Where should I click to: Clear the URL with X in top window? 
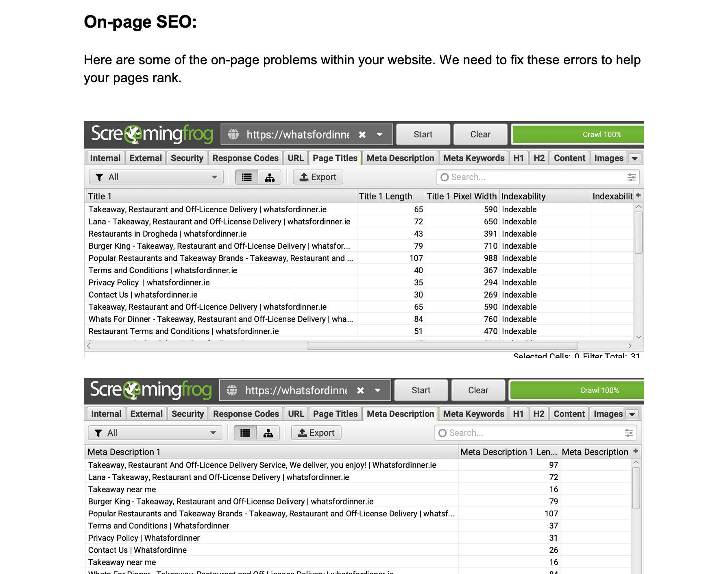pos(362,135)
